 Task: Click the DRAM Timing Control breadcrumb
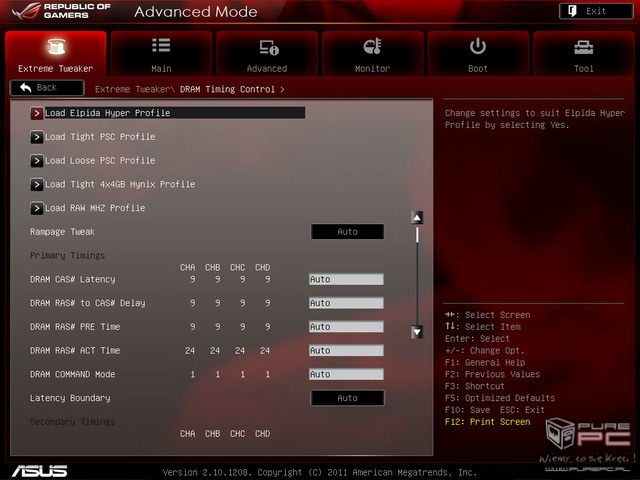pos(227,89)
